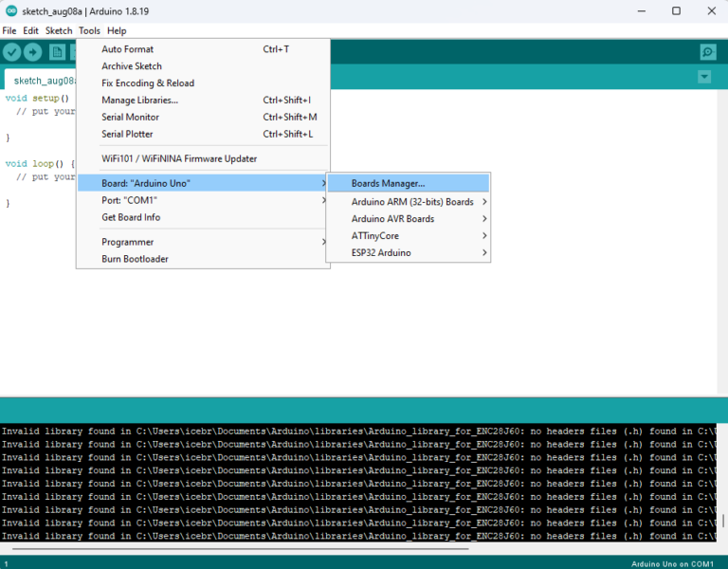Viewport: 728px width, 569px height.
Task: Click Get Board Info menu item
Action: pos(131,218)
